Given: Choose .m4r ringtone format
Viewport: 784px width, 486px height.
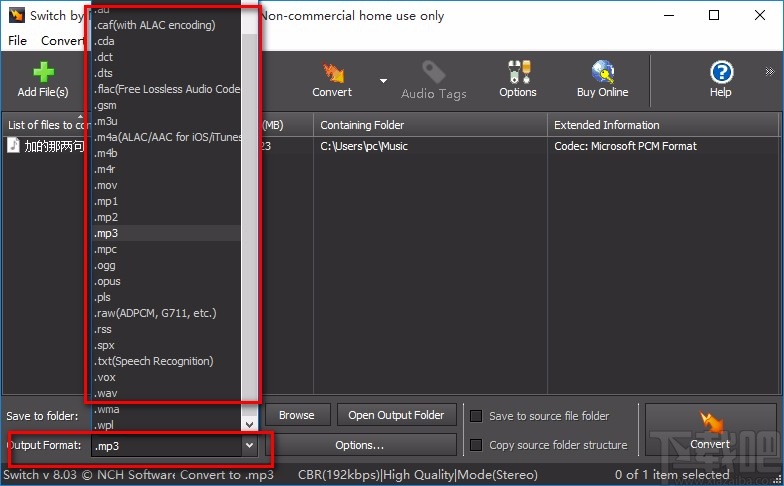Looking at the screenshot, I should 166,169.
